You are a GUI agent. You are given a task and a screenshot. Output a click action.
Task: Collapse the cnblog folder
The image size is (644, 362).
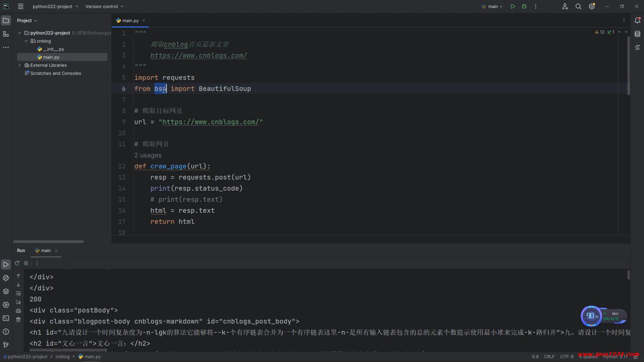pyautogui.click(x=26, y=41)
